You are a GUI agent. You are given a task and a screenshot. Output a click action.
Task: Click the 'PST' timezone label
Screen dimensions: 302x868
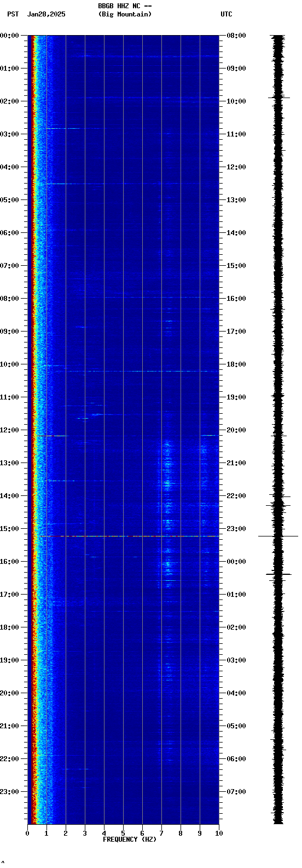point(13,14)
